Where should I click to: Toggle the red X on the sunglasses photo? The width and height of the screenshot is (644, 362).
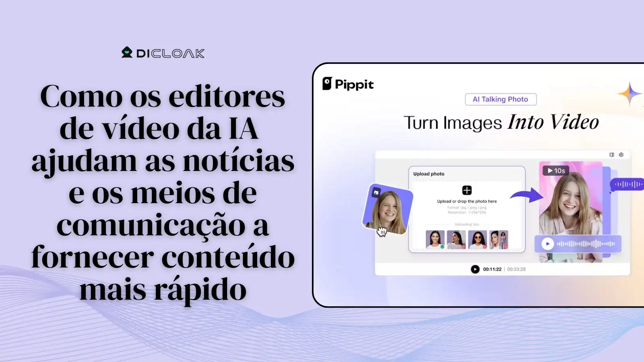tap(485, 247)
